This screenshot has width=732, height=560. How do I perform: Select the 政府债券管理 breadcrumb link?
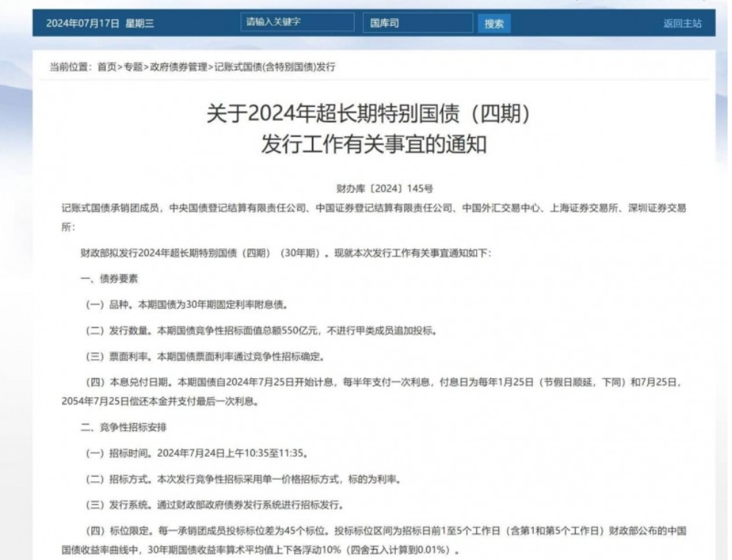tap(178, 68)
